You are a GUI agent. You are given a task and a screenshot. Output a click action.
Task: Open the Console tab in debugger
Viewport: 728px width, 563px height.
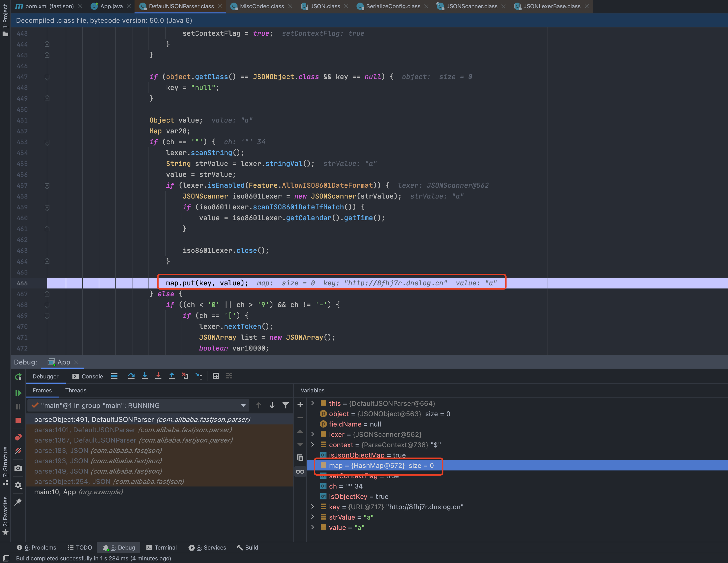pos(88,376)
